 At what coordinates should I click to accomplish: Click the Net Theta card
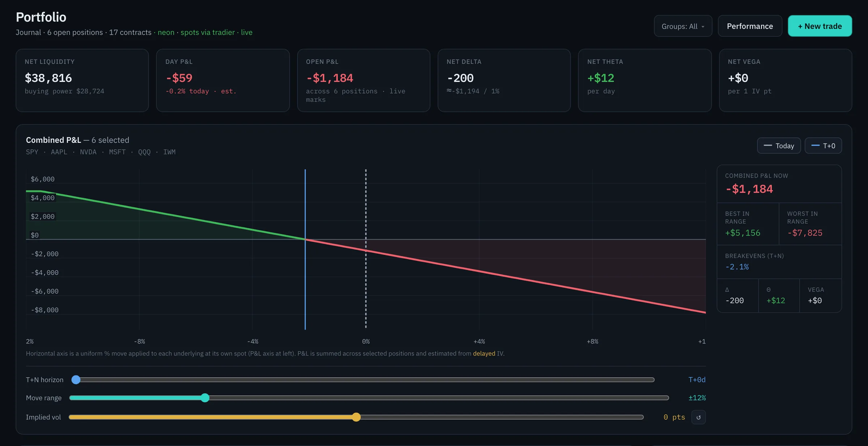(x=644, y=80)
